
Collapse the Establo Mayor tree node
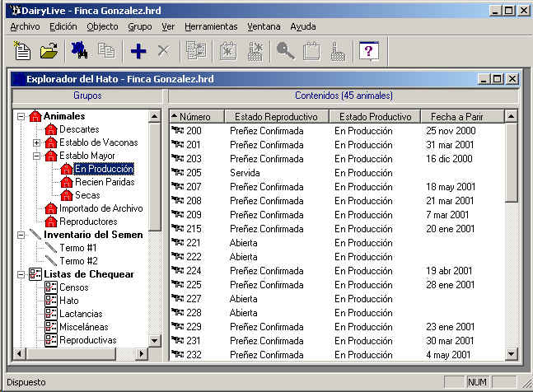point(36,156)
